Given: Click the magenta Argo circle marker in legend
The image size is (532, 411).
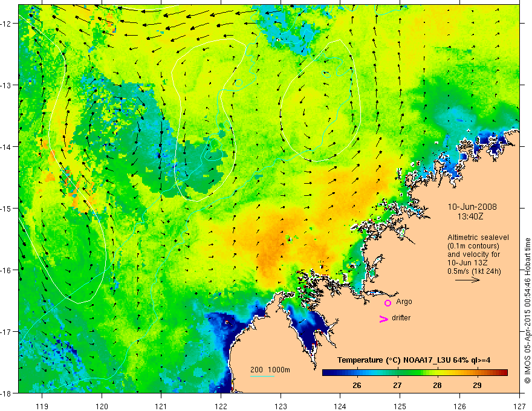Looking at the screenshot, I should [x=388, y=303].
